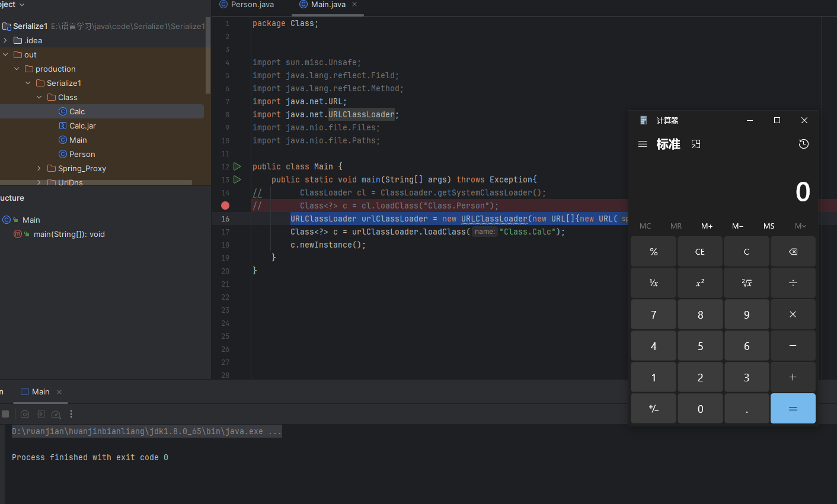Click Calculator digit 5 key
Viewport: 837px width, 504px height.
click(x=700, y=346)
